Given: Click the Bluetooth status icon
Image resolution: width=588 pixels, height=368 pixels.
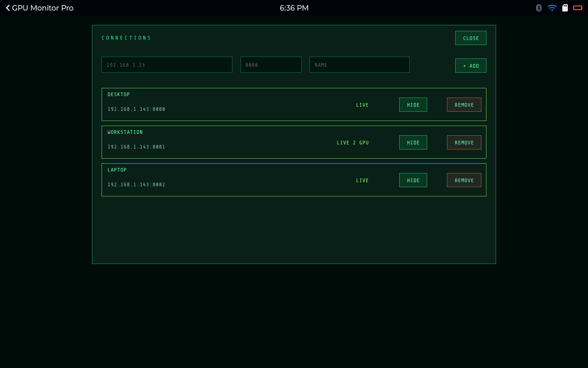Looking at the screenshot, I should pyautogui.click(x=539, y=8).
